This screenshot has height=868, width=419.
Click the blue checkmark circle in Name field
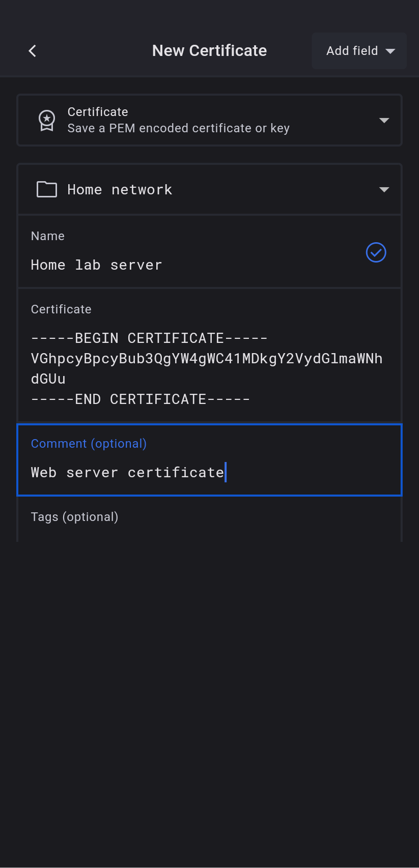[x=376, y=252]
